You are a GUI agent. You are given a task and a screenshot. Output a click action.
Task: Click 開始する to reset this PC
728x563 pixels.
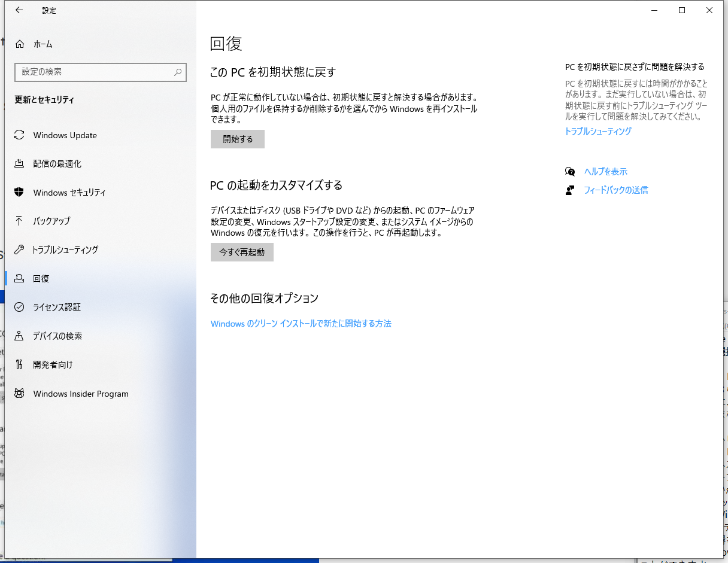coord(237,139)
